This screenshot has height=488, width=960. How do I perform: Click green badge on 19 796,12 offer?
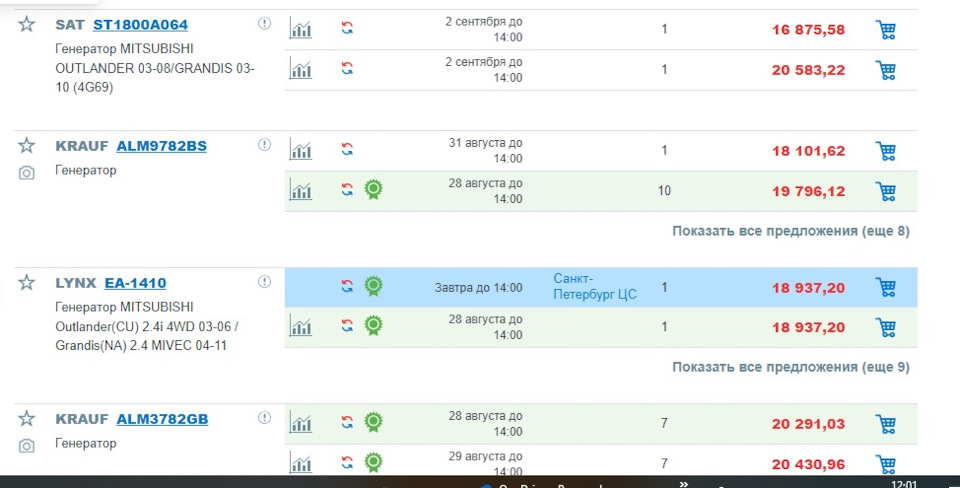pyautogui.click(x=373, y=190)
